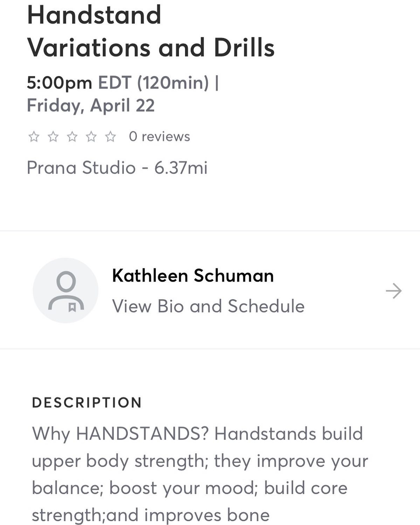
Task: Click the Friday, April 22 date
Action: coord(91,105)
